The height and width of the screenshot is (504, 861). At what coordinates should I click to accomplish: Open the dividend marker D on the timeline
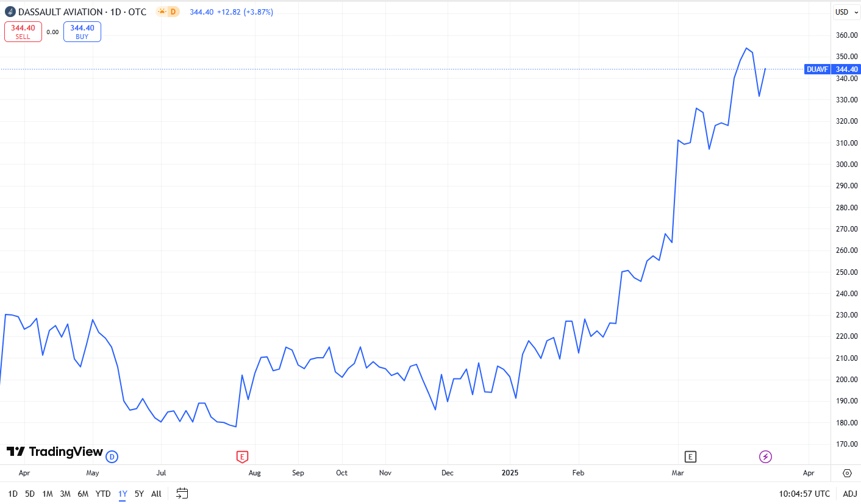[111, 456]
